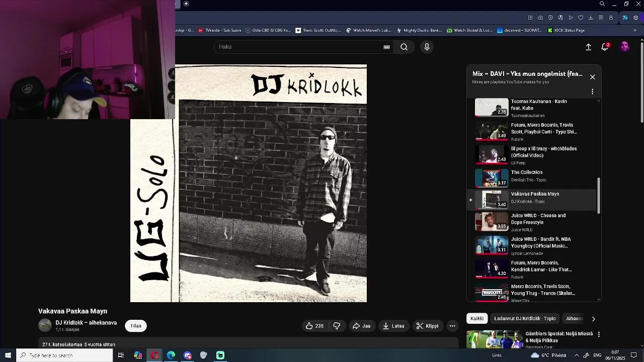Open new browser tab plus button
Image resolution: width=644 pixels, height=362 pixels.
[x=186, y=4]
